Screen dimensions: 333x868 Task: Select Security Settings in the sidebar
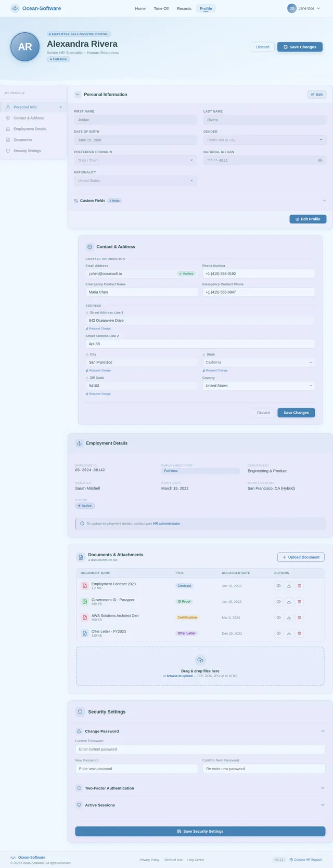click(x=27, y=151)
